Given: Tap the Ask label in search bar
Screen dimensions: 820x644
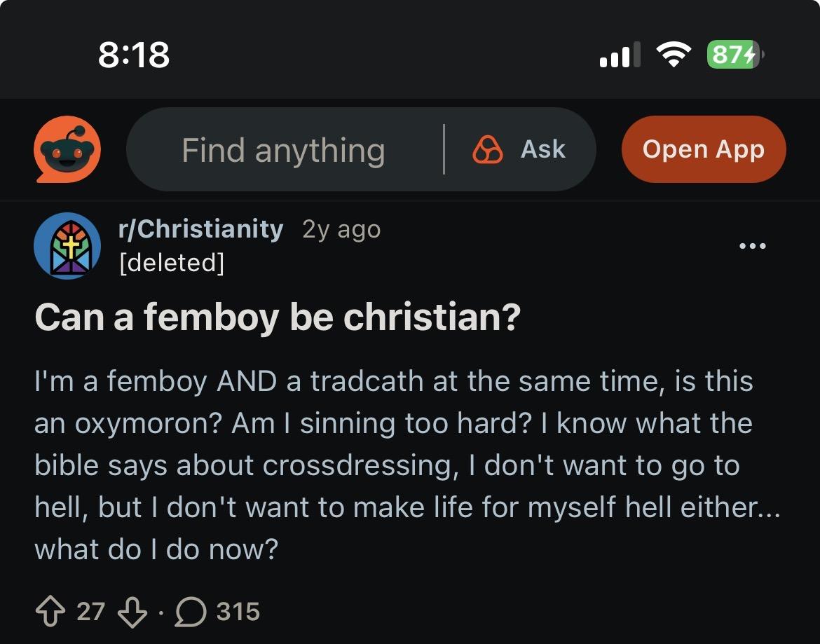Looking at the screenshot, I should coord(543,149).
